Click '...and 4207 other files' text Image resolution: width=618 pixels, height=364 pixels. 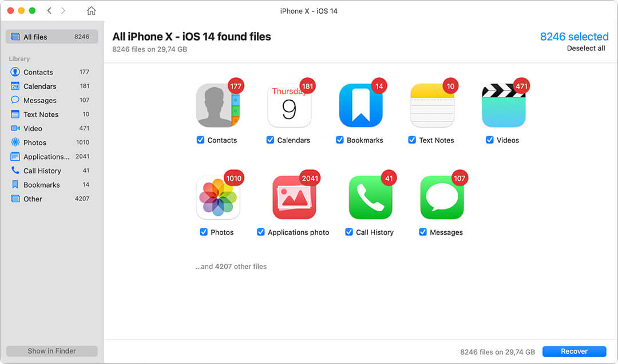click(231, 266)
